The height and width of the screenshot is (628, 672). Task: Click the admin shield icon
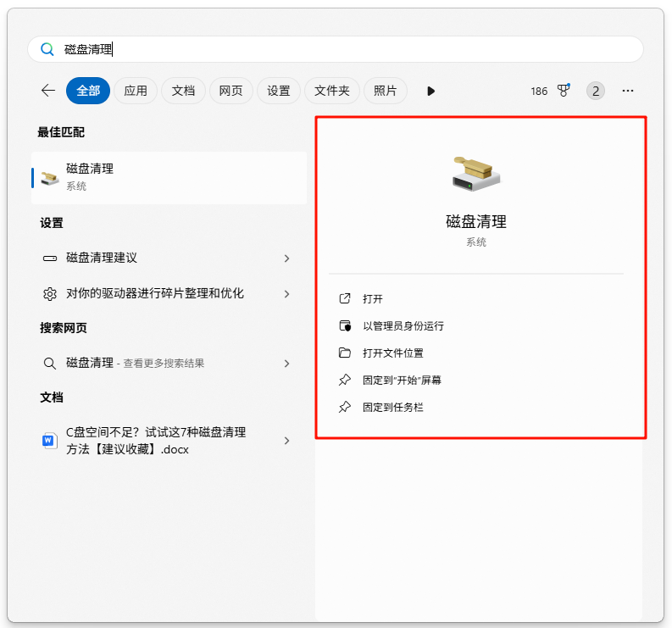pos(345,325)
